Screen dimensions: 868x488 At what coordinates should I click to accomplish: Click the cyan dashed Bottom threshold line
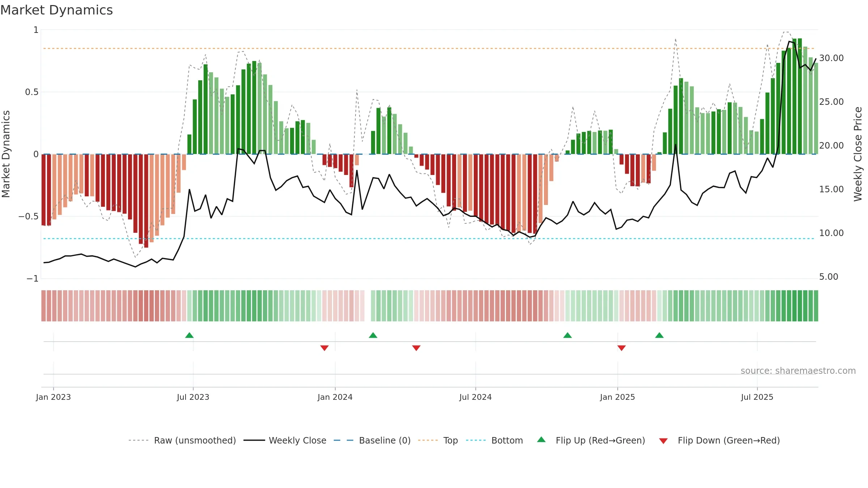(429, 239)
